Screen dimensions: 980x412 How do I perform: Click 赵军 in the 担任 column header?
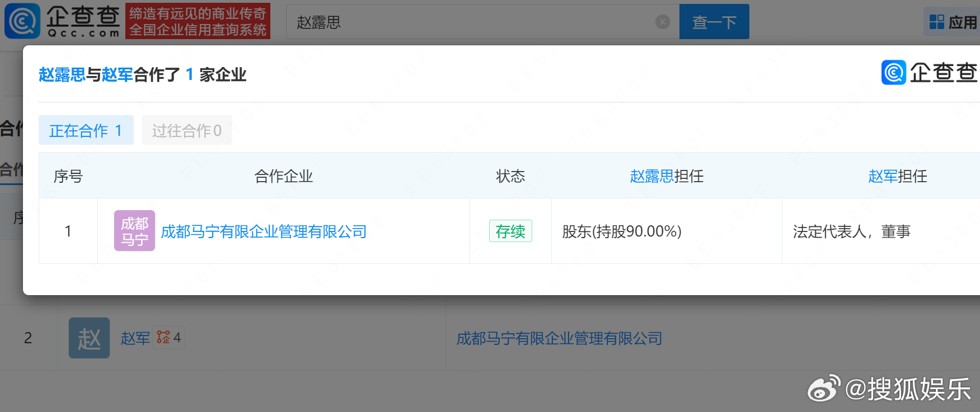[x=883, y=176]
